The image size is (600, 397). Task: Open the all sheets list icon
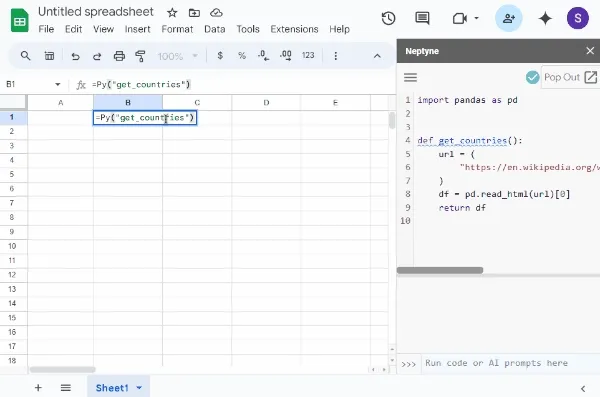[66, 388]
